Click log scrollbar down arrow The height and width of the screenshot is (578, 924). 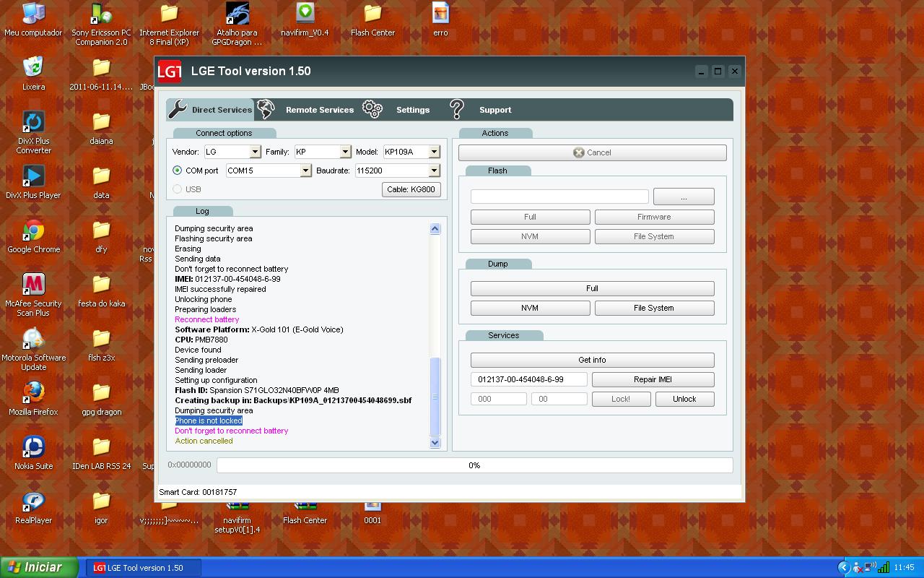click(x=435, y=442)
